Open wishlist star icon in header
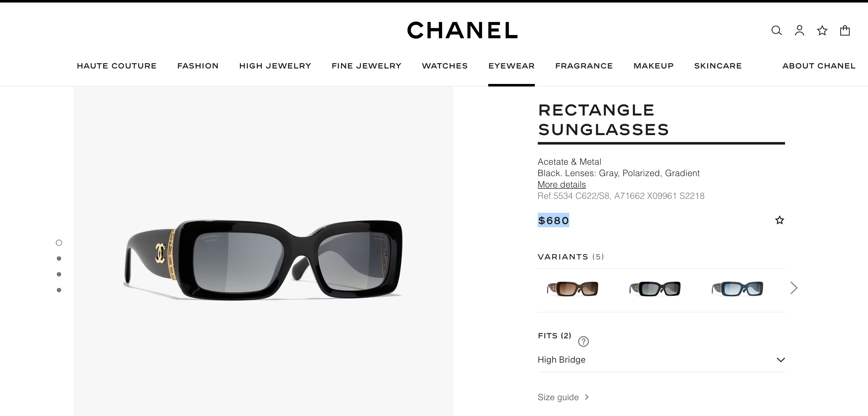This screenshot has height=416, width=868. 822,31
